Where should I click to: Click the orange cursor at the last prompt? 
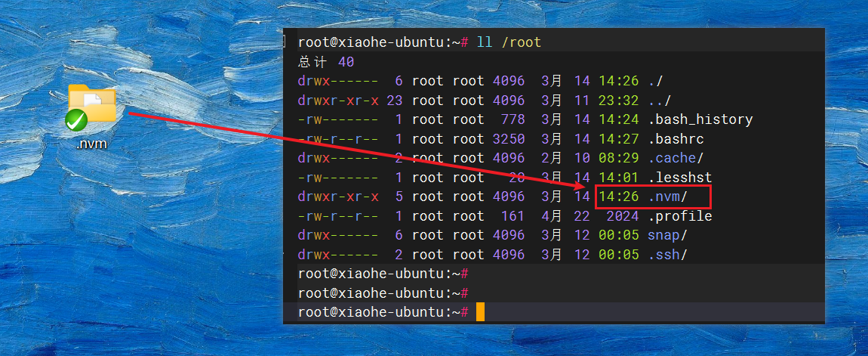click(480, 312)
